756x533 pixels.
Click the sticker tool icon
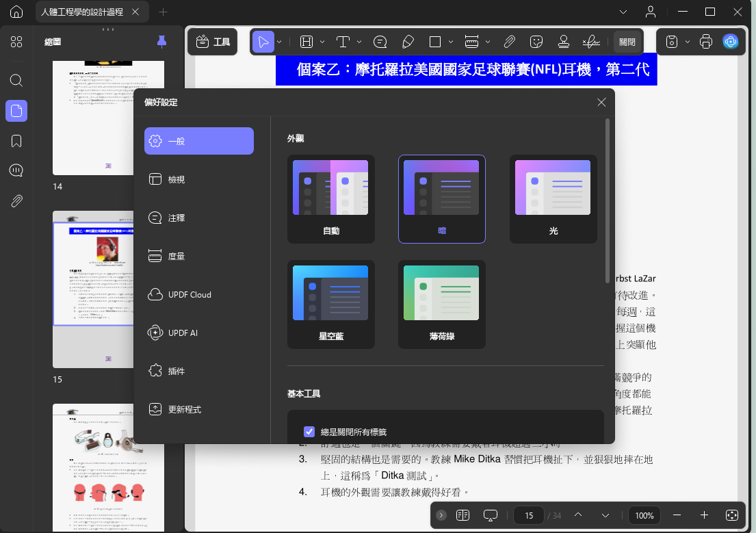(x=536, y=42)
